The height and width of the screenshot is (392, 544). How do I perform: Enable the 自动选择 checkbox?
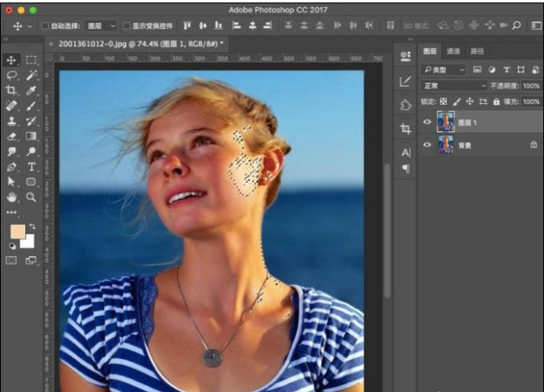45,26
